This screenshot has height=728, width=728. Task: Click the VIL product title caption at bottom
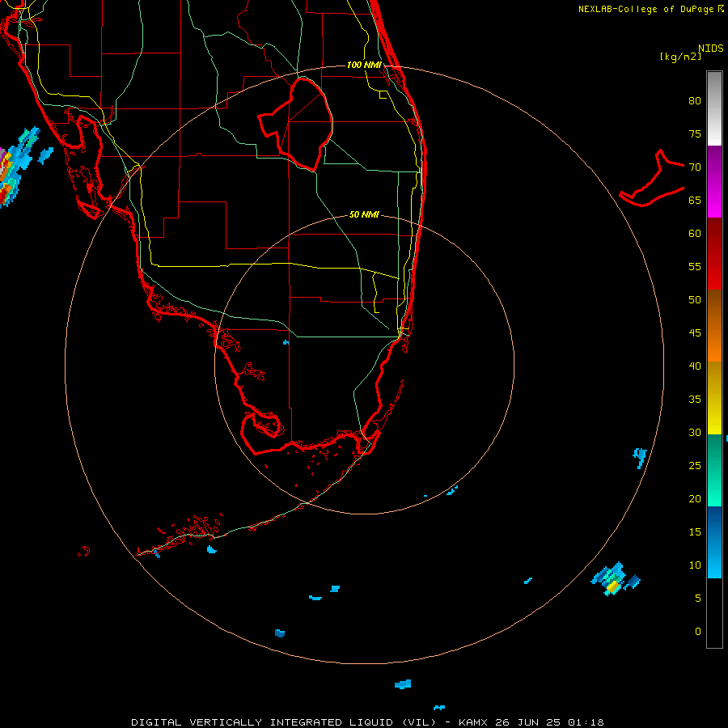point(367,722)
